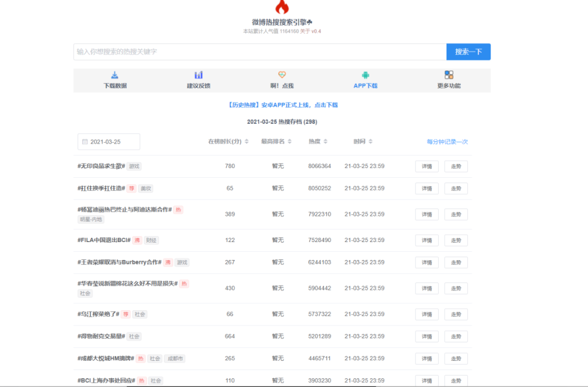
Task: Open the 下载数据 menu item
Action: point(115,80)
